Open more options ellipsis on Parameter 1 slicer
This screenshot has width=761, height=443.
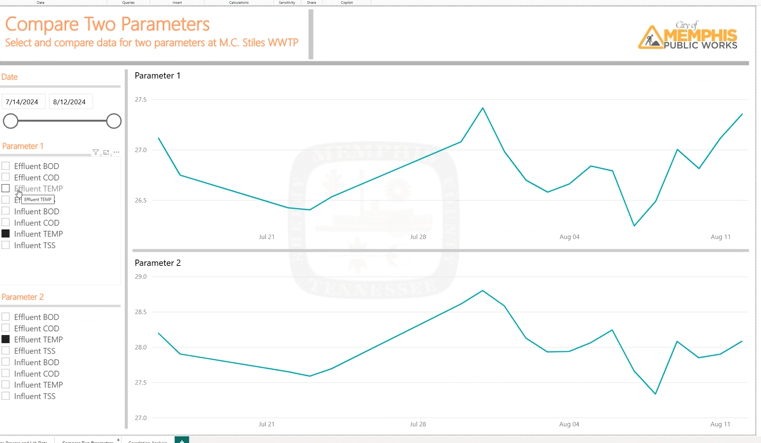point(116,153)
